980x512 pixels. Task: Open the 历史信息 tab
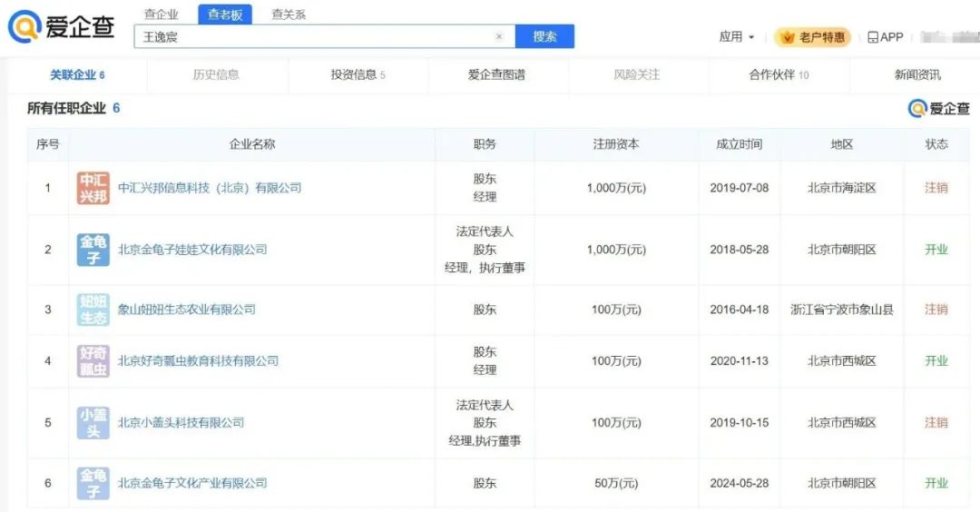[216, 75]
